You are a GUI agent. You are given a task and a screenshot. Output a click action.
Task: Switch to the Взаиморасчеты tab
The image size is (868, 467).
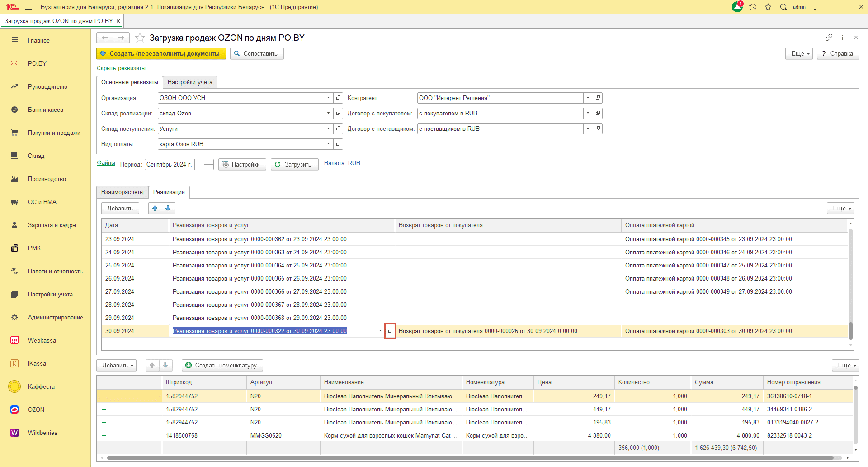tap(123, 192)
